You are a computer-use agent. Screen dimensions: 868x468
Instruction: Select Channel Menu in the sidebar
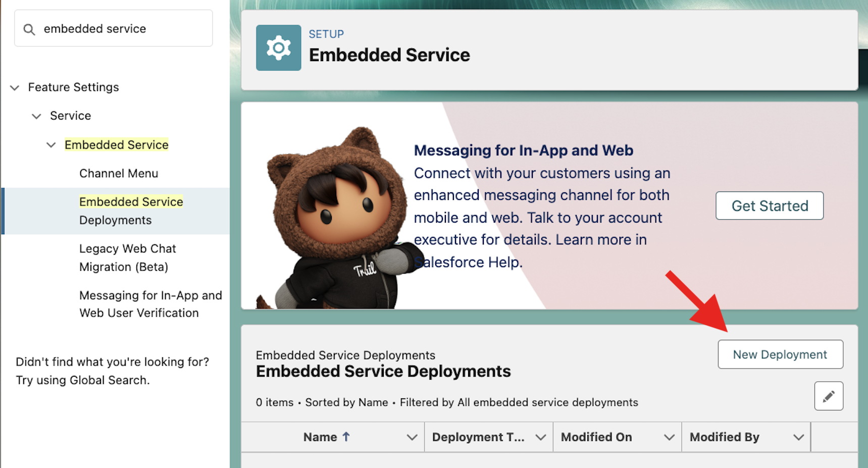(119, 174)
